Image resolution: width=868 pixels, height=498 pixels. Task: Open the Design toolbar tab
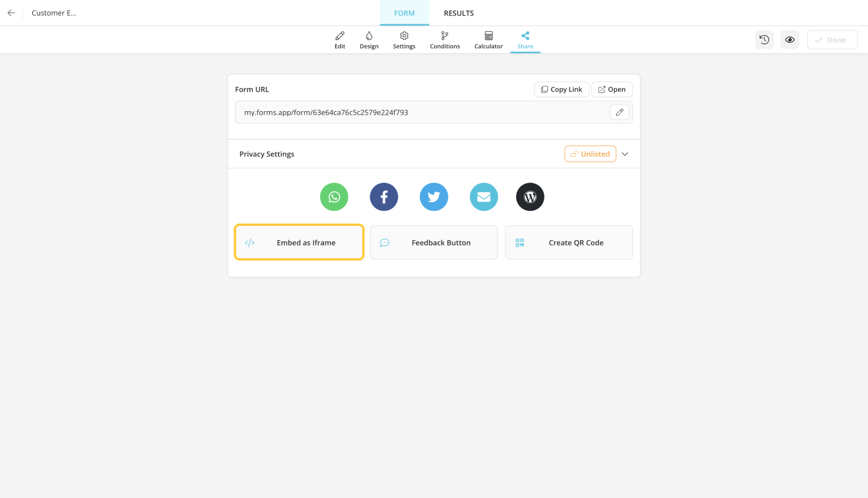click(x=369, y=40)
